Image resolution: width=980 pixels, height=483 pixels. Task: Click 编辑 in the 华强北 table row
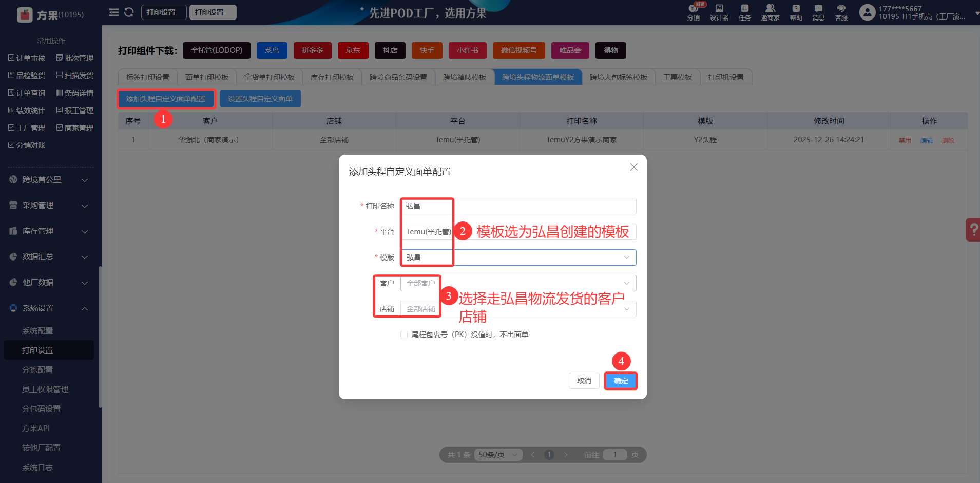tap(927, 140)
